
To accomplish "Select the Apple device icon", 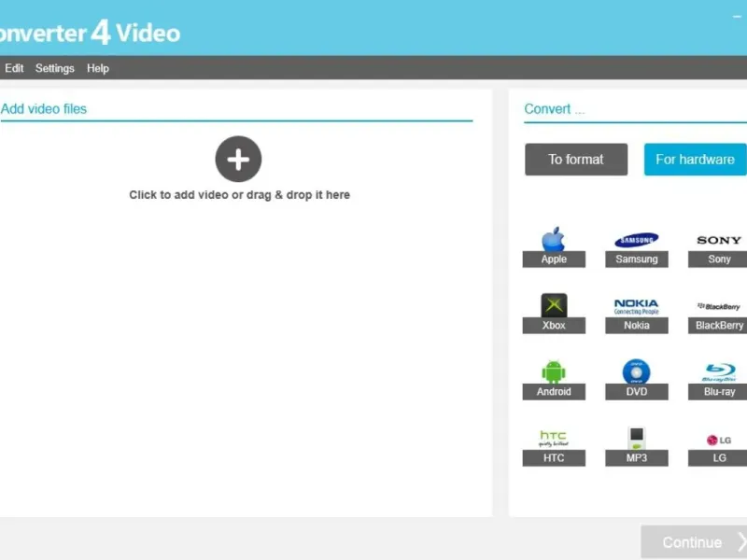I will tap(554, 246).
